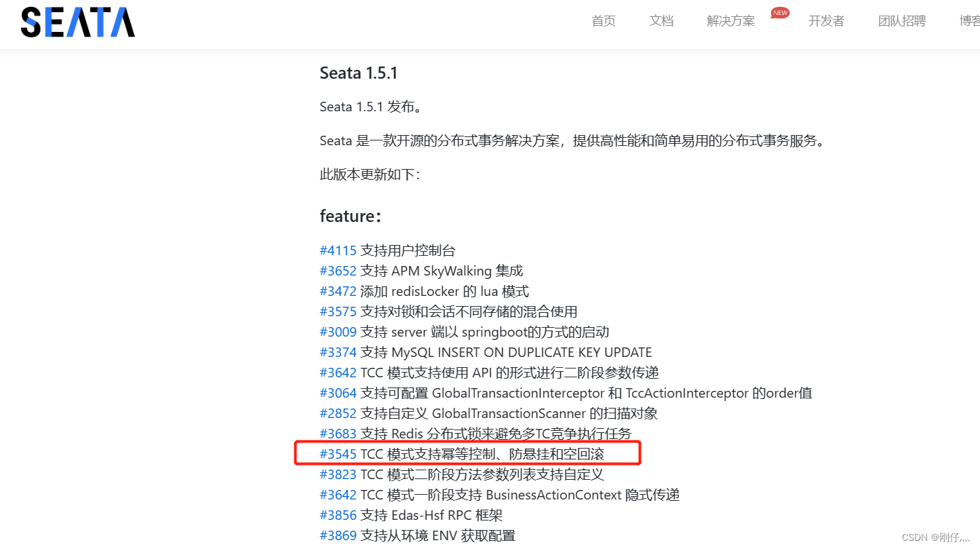
Task: Open issue link #3683
Action: coord(338,434)
